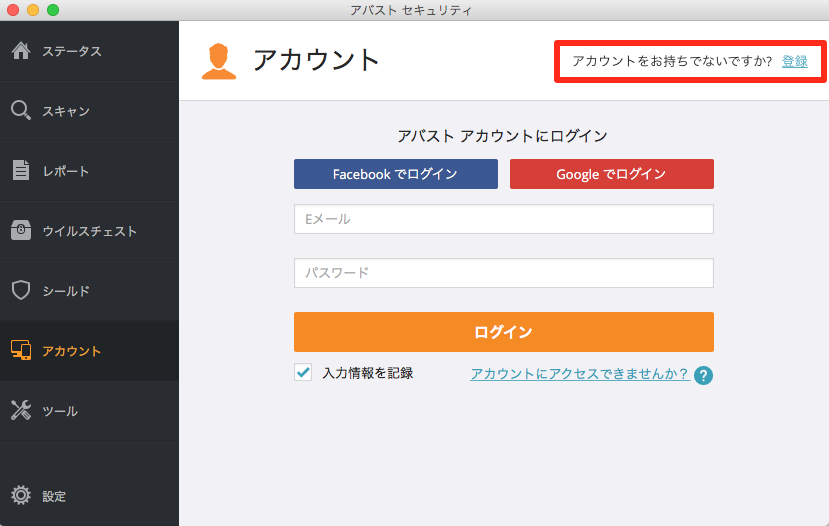Viewport: 829px width, 526px height.
Task: Click the Google でログイン button
Action: tap(612, 174)
